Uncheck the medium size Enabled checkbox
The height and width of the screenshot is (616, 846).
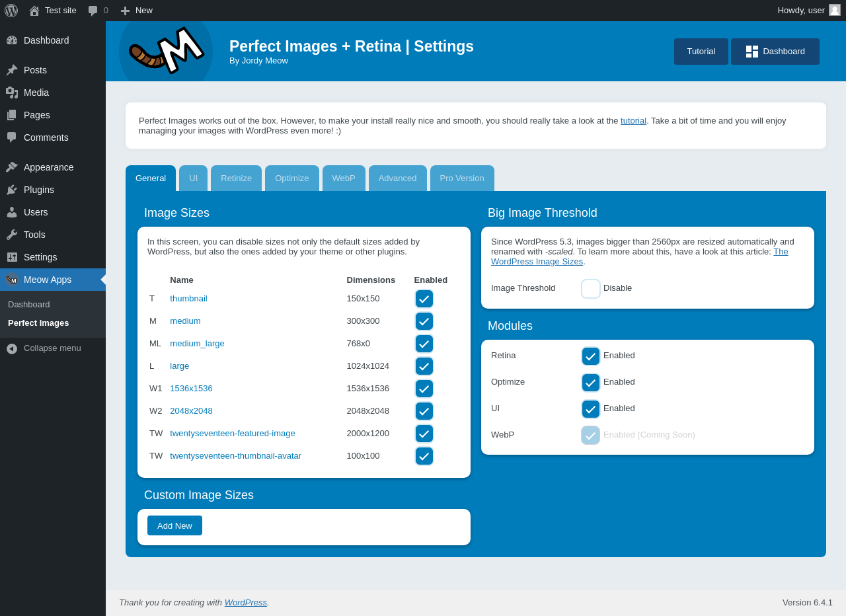tap(424, 321)
